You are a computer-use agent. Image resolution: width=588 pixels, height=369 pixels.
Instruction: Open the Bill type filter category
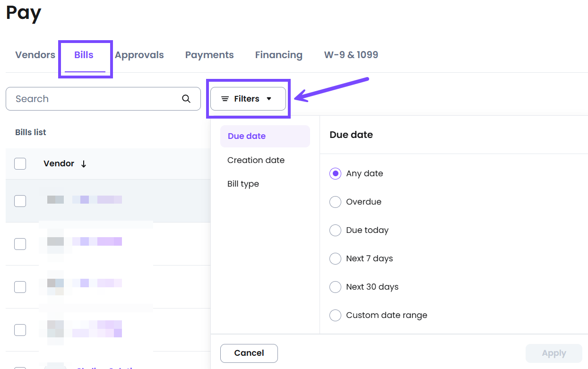pyautogui.click(x=243, y=184)
